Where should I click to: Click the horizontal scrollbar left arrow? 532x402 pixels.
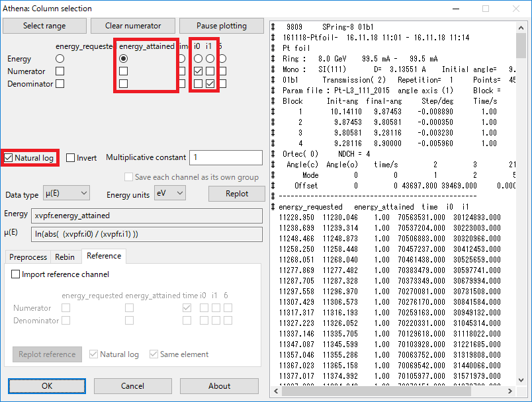pyautogui.click(x=276, y=391)
